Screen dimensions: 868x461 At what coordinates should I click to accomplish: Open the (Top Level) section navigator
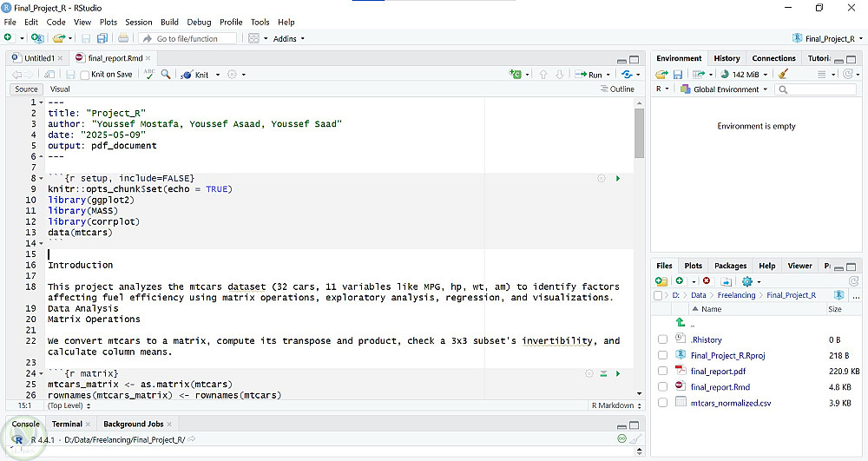tap(69, 405)
